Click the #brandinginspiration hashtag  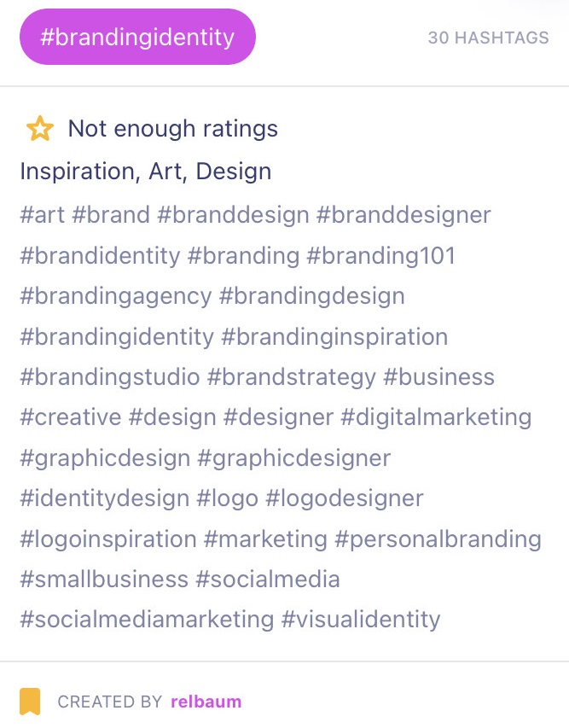click(x=334, y=336)
